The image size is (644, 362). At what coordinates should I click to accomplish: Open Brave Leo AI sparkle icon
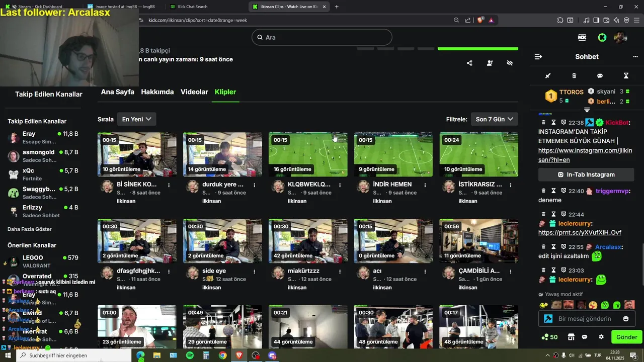point(616,20)
